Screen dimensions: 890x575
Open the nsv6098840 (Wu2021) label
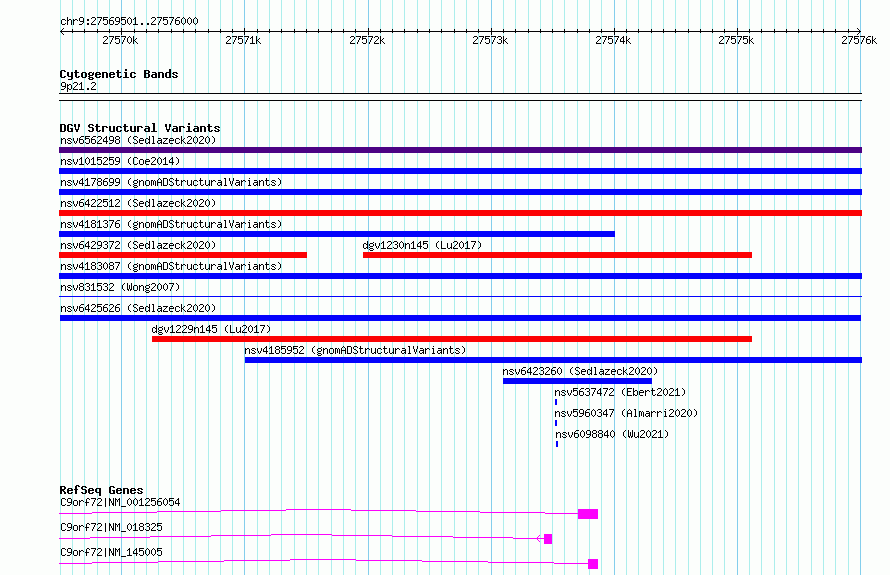(612, 434)
